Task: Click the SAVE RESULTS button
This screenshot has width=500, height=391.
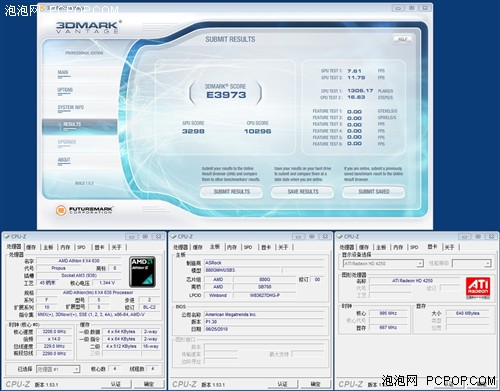Action: [303, 192]
